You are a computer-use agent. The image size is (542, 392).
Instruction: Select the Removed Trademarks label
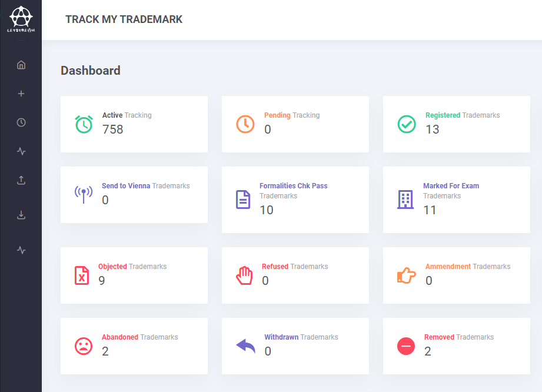tap(459, 337)
